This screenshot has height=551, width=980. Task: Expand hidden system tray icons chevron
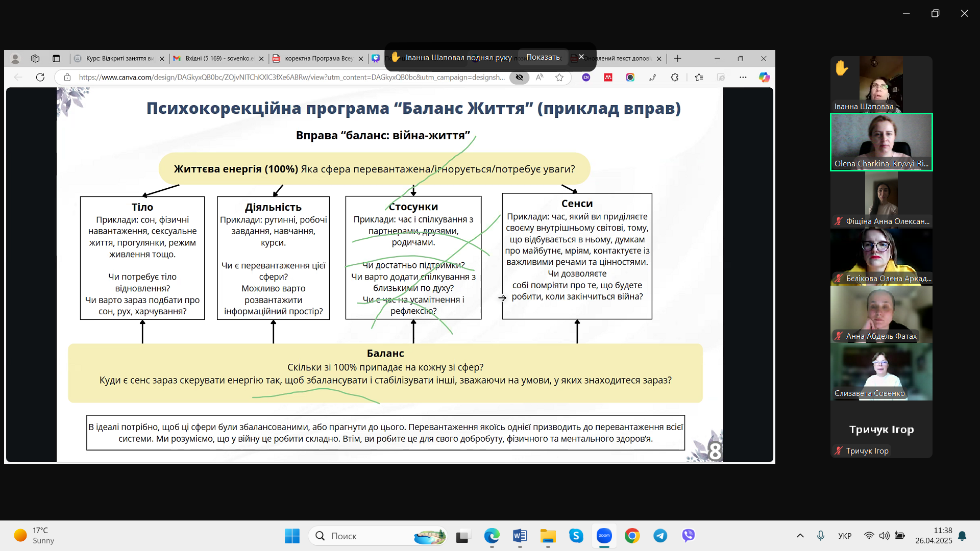tap(800, 536)
